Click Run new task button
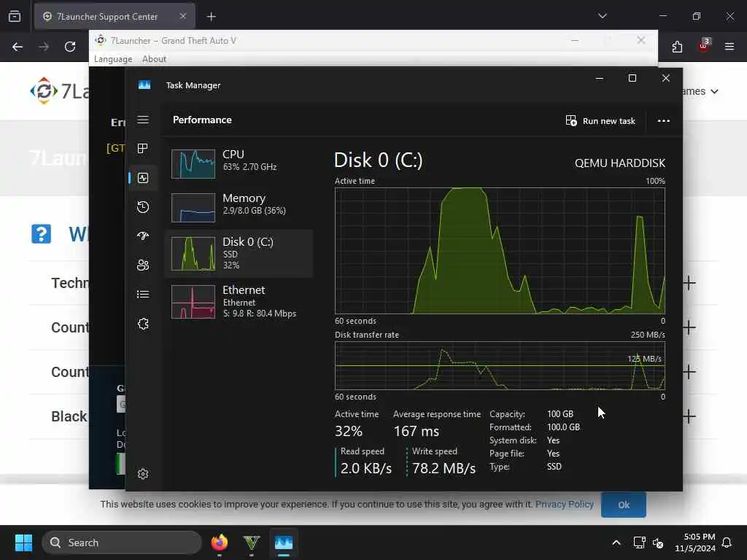The width and height of the screenshot is (747, 560). pyautogui.click(x=600, y=121)
